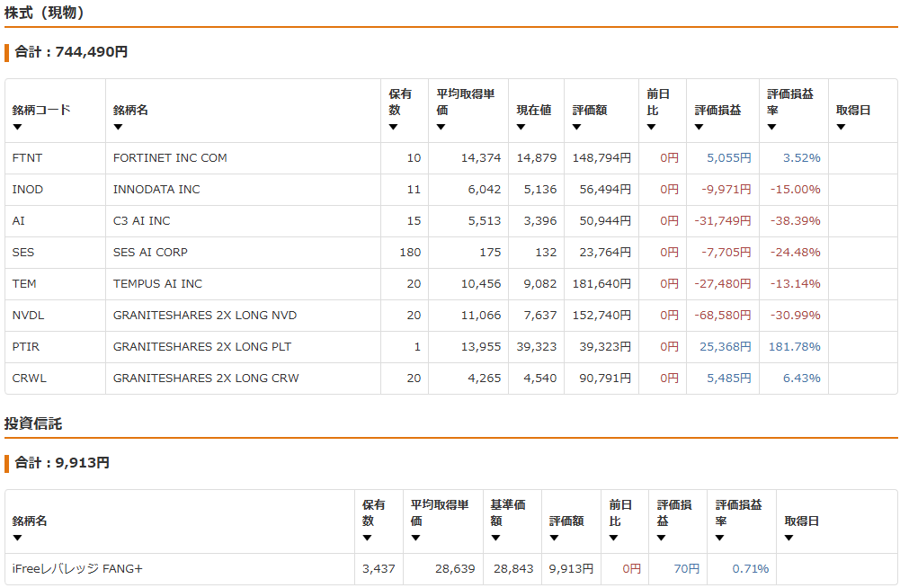Sort stocks by 取得日 arrow
This screenshot has height=588, width=900.
click(x=841, y=127)
